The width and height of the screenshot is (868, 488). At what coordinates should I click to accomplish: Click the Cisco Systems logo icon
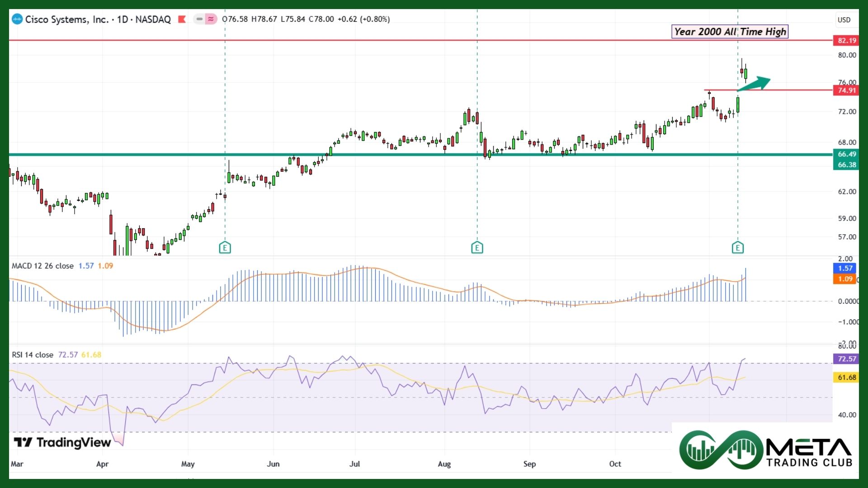(x=17, y=19)
